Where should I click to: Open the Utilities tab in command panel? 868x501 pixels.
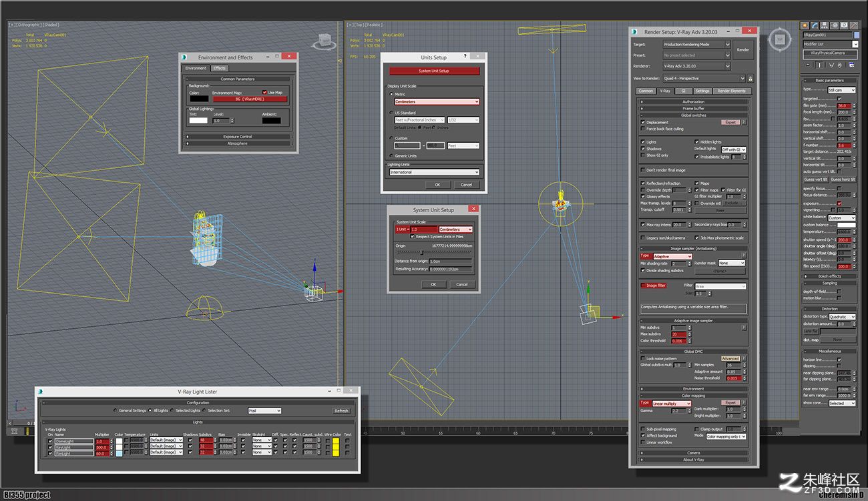pos(853,25)
